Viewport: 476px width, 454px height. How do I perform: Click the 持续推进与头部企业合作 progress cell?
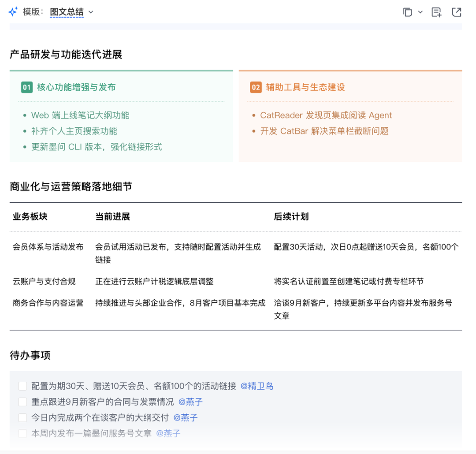click(x=180, y=303)
